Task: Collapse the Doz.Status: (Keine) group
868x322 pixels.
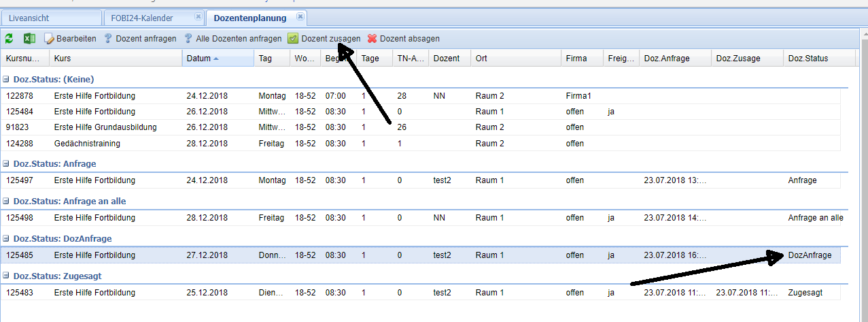Action: 7,79
